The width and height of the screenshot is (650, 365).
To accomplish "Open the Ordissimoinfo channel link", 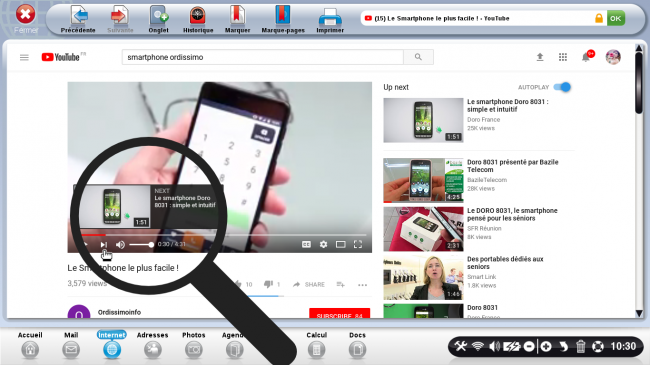I will (119, 312).
